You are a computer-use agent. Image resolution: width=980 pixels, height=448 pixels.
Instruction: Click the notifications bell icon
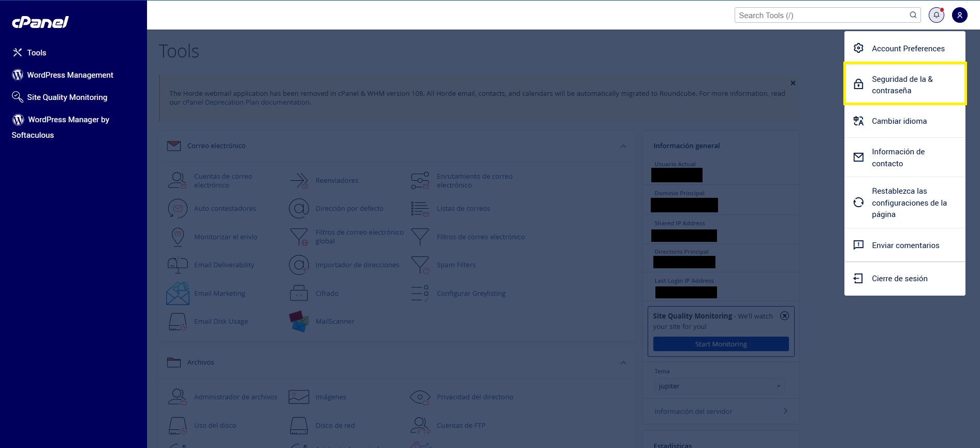pyautogui.click(x=936, y=15)
